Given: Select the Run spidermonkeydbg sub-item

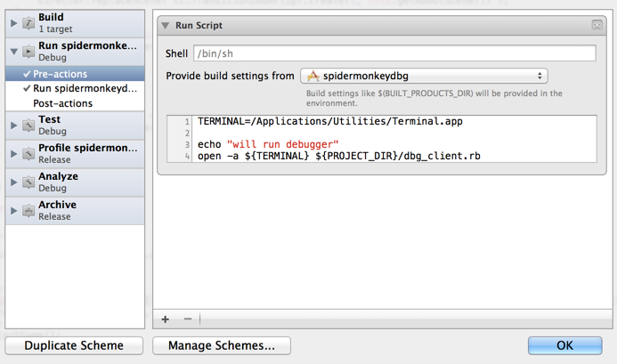Looking at the screenshot, I should coord(85,89).
